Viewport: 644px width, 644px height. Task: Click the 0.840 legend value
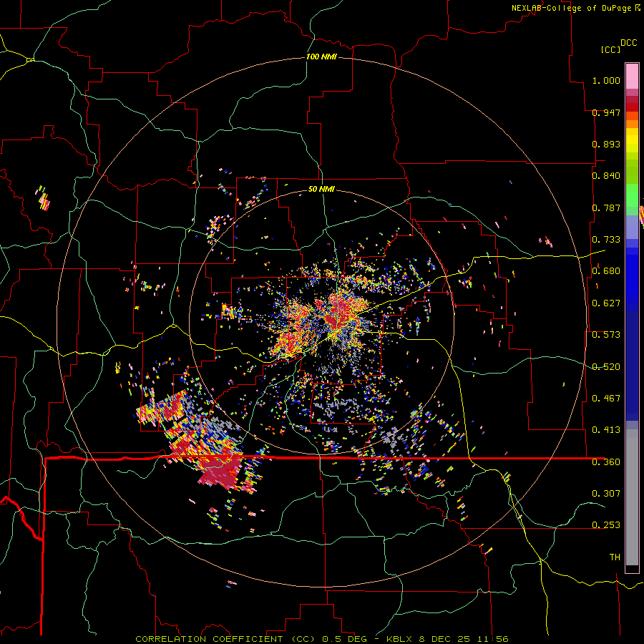click(x=606, y=176)
